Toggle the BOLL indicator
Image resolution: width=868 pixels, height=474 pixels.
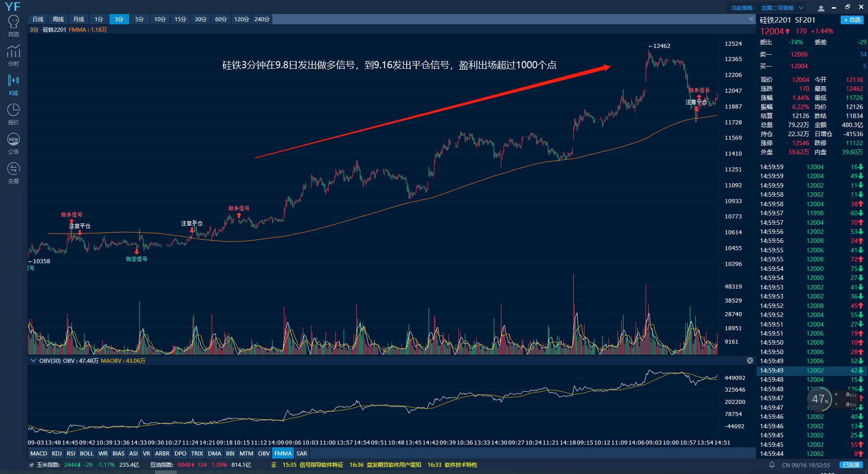point(86,453)
